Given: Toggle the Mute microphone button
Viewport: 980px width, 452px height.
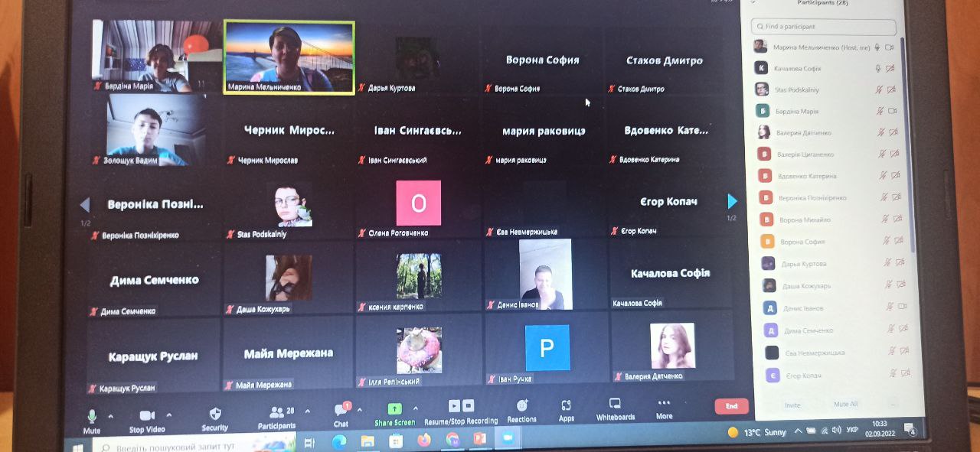Looking at the screenshot, I should [92, 417].
